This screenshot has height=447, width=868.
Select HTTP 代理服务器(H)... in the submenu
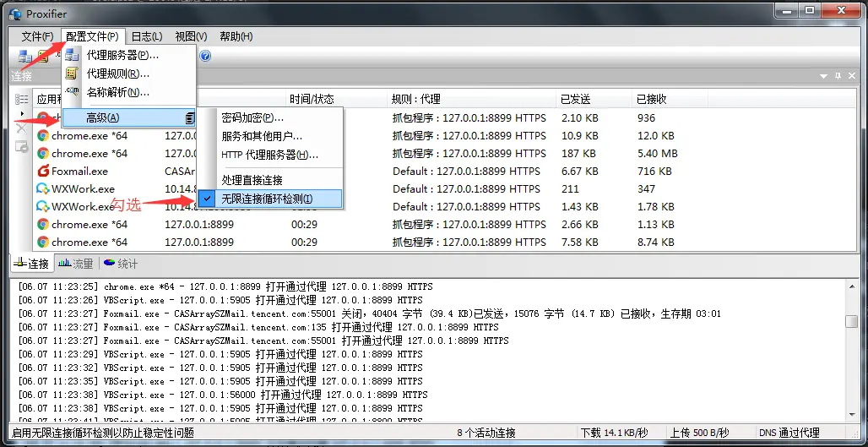269,155
